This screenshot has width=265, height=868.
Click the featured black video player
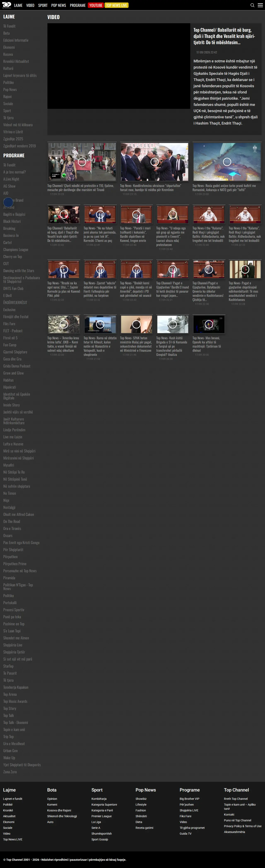[x=119, y=66]
